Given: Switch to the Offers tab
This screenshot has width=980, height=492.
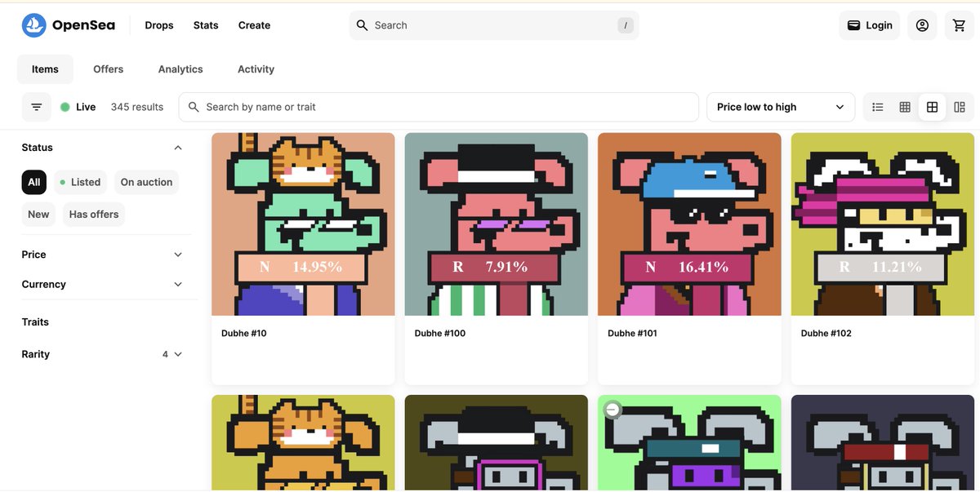Looking at the screenshot, I should (x=108, y=69).
